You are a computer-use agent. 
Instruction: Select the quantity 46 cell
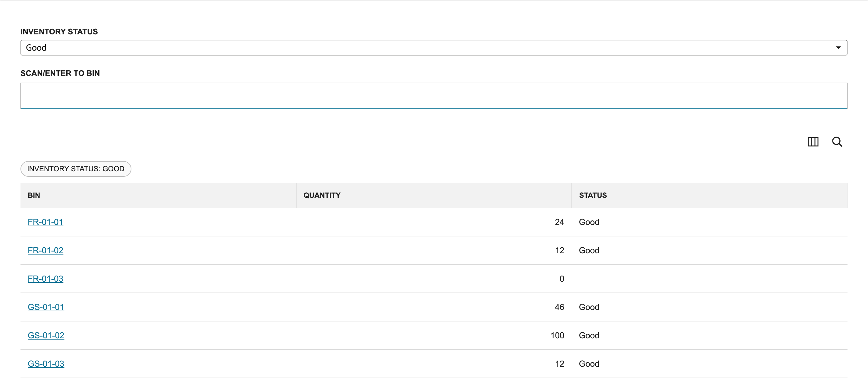[559, 307]
